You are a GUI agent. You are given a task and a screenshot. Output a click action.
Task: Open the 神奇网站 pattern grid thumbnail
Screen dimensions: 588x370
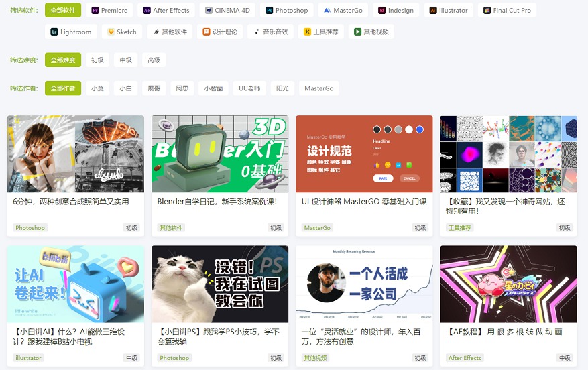coord(508,153)
